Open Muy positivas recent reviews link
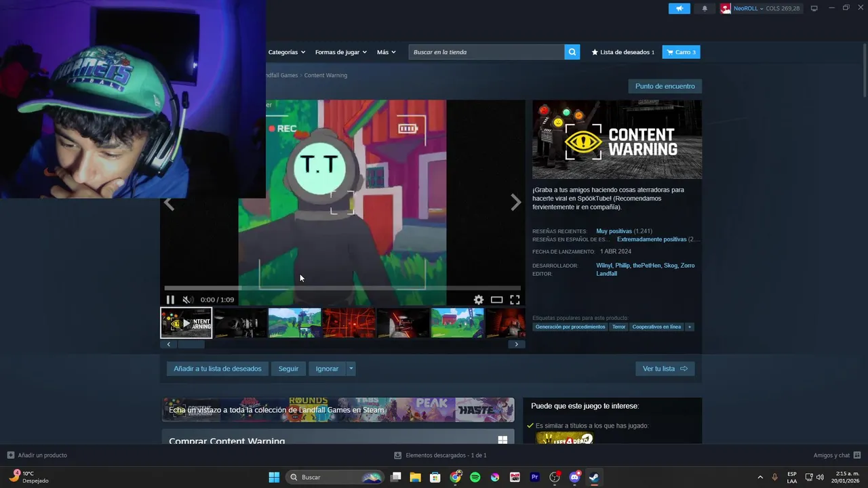This screenshot has width=868, height=488. pos(614,231)
